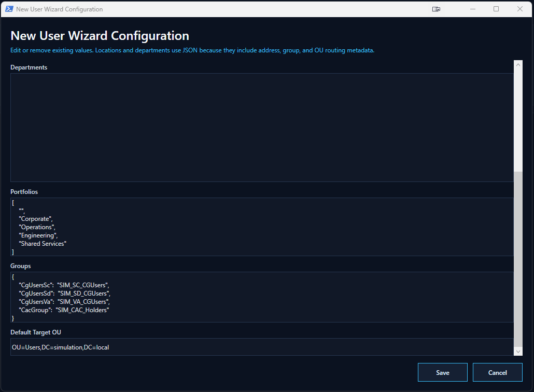Click the "Corporate" entry in Portfolios
534x392 pixels.
pyautogui.click(x=36, y=219)
